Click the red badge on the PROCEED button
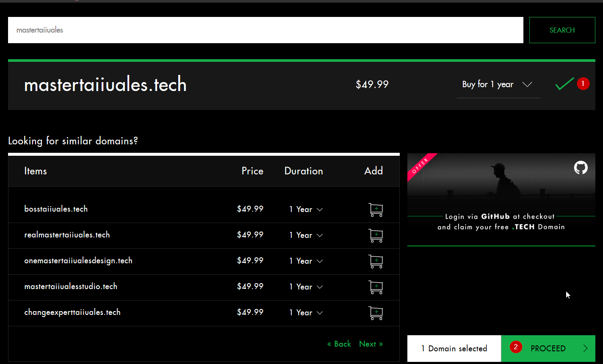 (516, 347)
